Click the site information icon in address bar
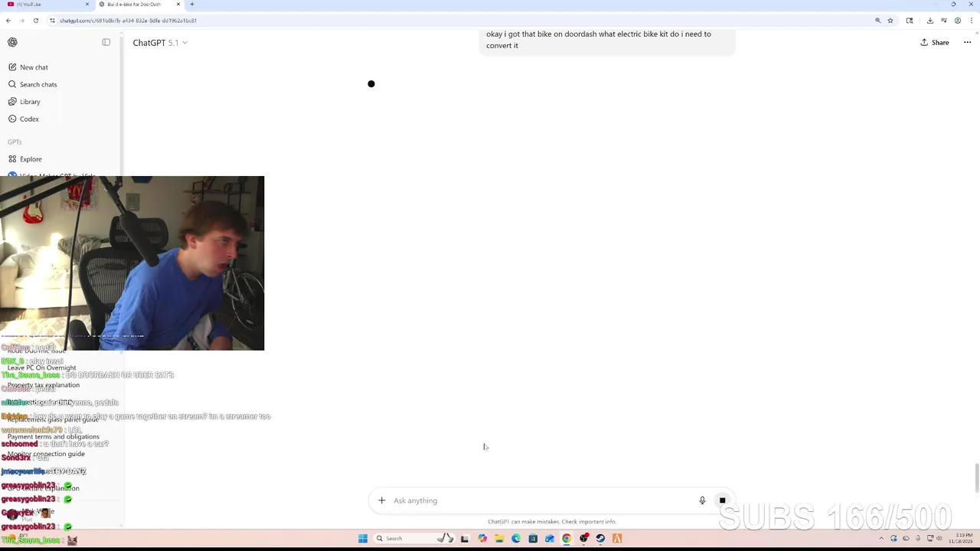This screenshot has height=551, width=980. 52,21
